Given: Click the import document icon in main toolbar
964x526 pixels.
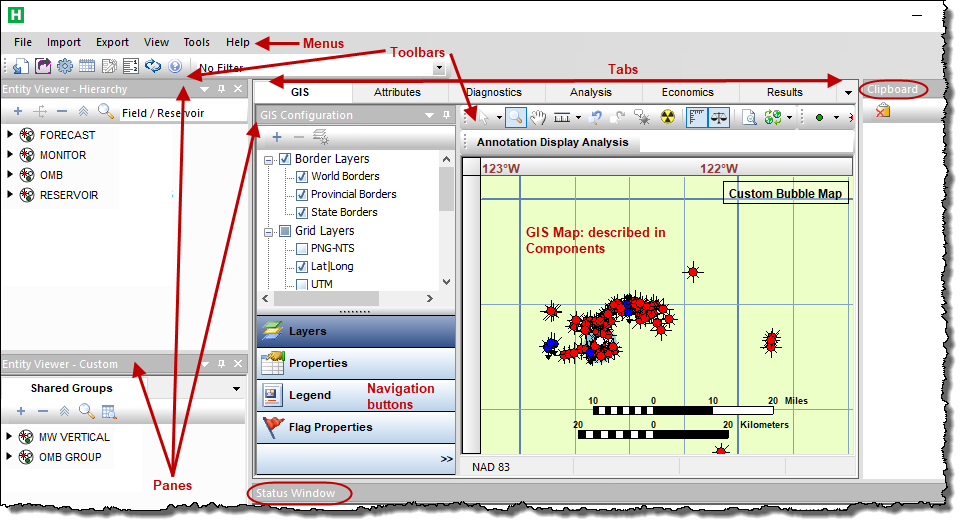Looking at the screenshot, I should click(20, 66).
